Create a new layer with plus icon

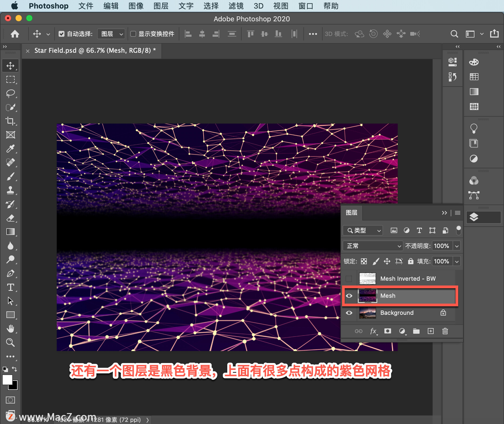tap(430, 331)
